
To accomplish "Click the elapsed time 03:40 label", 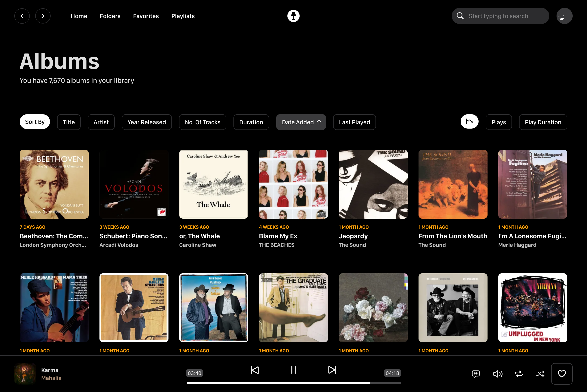I will click(x=194, y=373).
